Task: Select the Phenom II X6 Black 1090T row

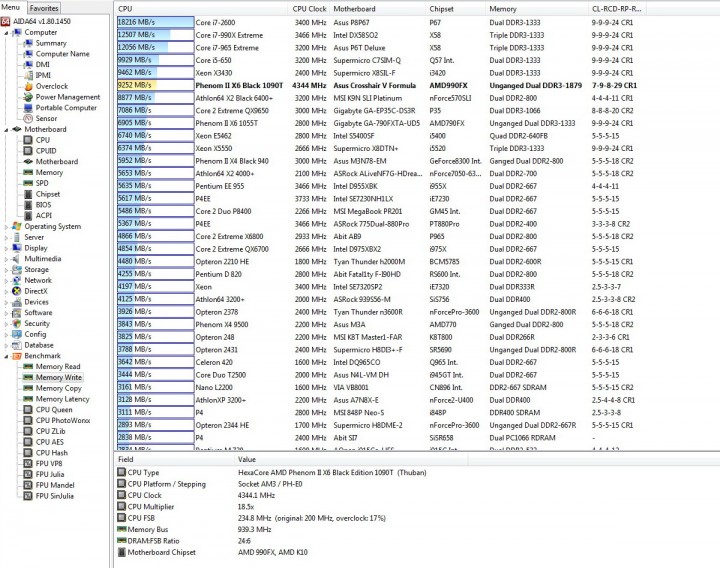Action: 380,85
